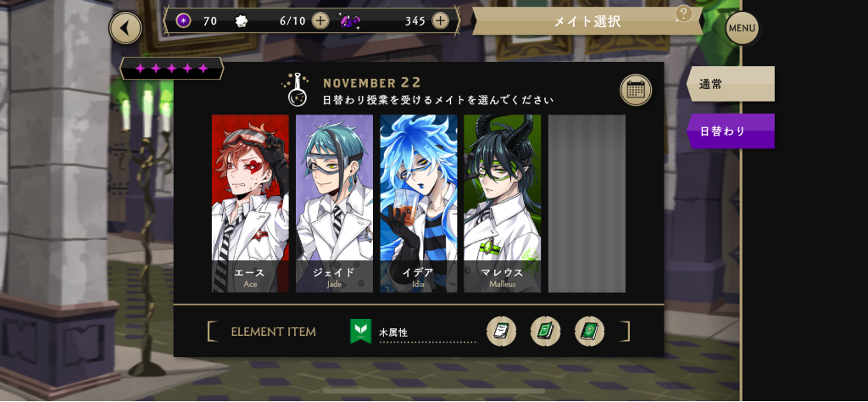Tap the green 木属性 element badge
This screenshot has width=868, height=402.
(x=361, y=331)
